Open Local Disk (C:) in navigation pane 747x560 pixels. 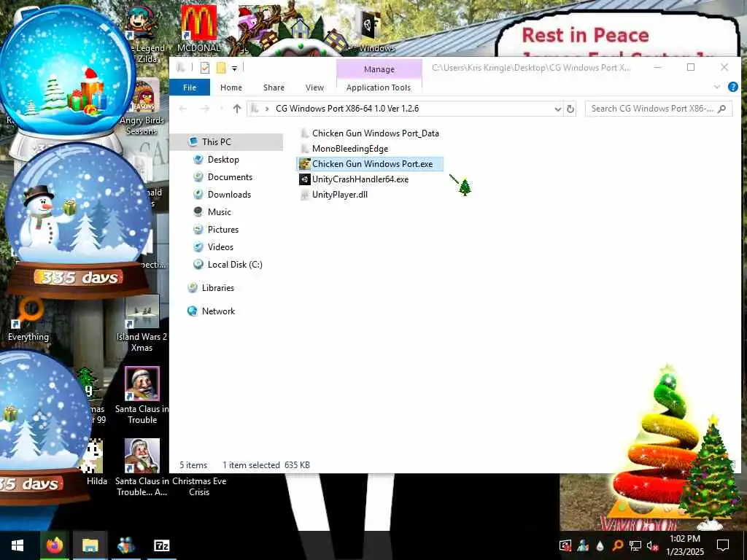pos(235,265)
